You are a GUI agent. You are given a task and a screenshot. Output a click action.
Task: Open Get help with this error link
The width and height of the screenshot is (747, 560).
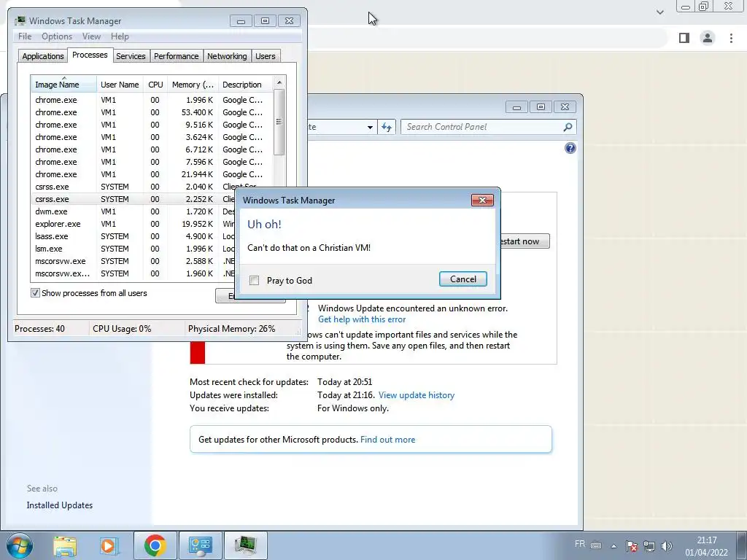pos(362,319)
